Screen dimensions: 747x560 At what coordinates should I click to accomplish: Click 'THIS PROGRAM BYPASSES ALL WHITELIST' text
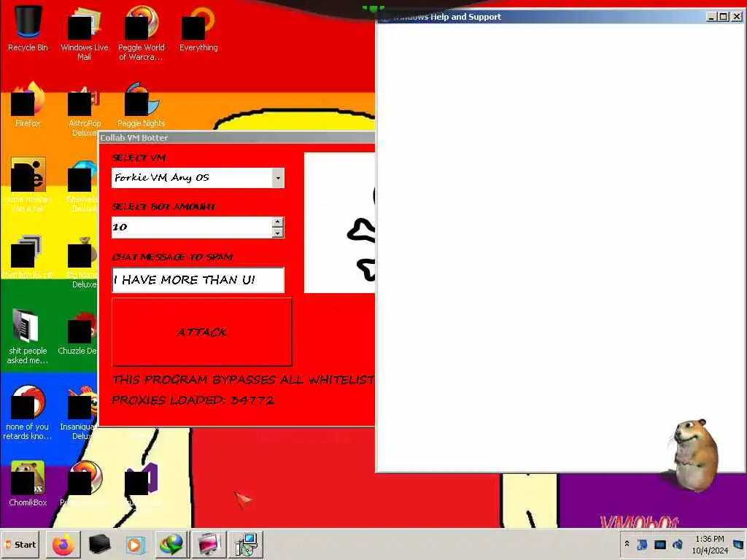[x=243, y=379]
